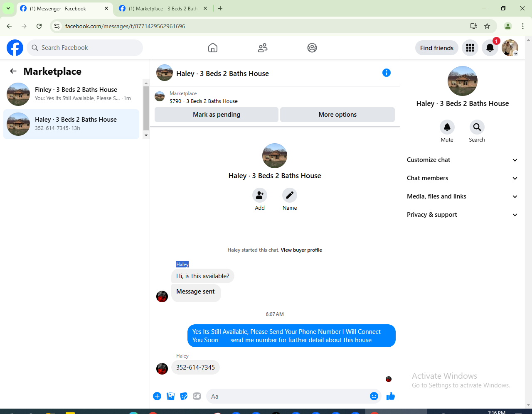532x414 pixels.
Task: Go back with Marketplace back arrow
Action: click(x=13, y=71)
